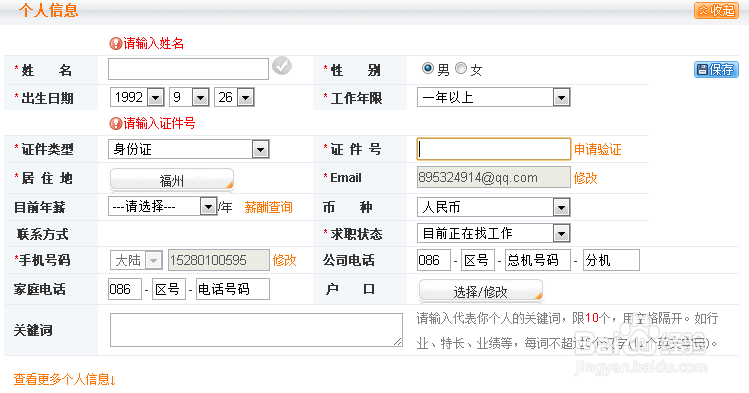Screen dimensions: 749x393
Task: Click the 申请验证 link
Action: (x=598, y=149)
